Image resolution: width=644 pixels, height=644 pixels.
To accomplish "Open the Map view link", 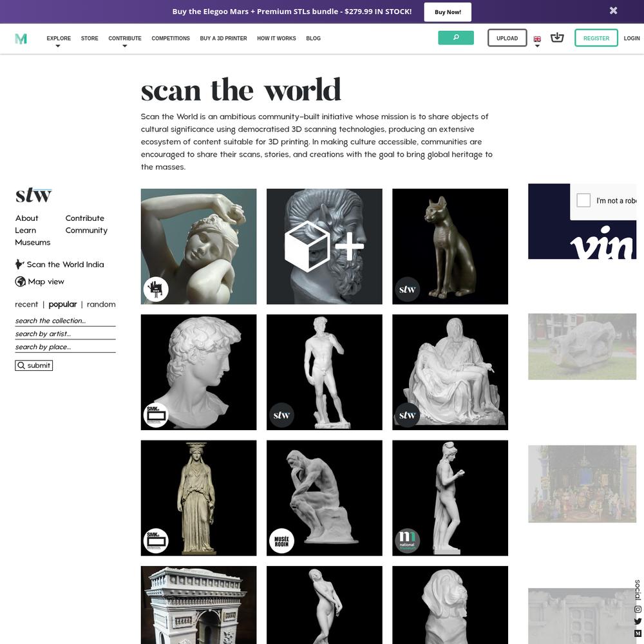I will tap(46, 282).
